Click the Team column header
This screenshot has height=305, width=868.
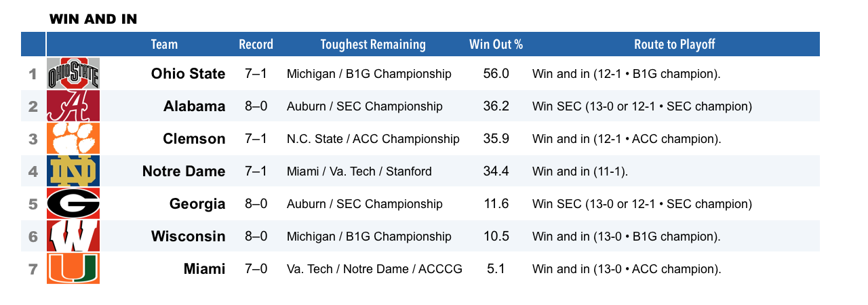[164, 45]
